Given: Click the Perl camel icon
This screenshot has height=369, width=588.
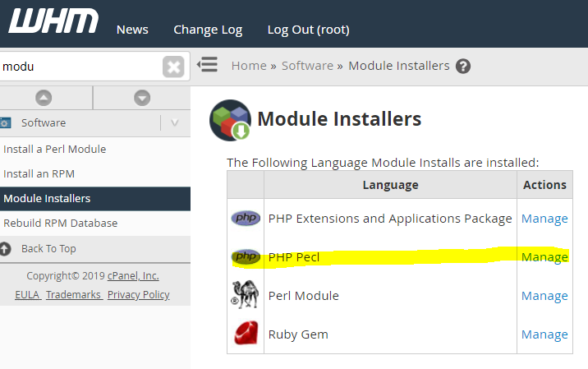Looking at the screenshot, I should pyautogui.click(x=245, y=295).
